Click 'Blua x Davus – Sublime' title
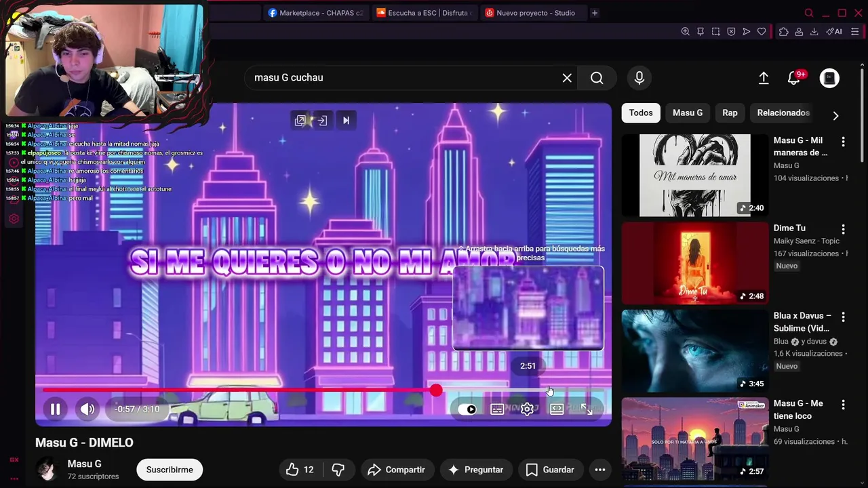 802,322
